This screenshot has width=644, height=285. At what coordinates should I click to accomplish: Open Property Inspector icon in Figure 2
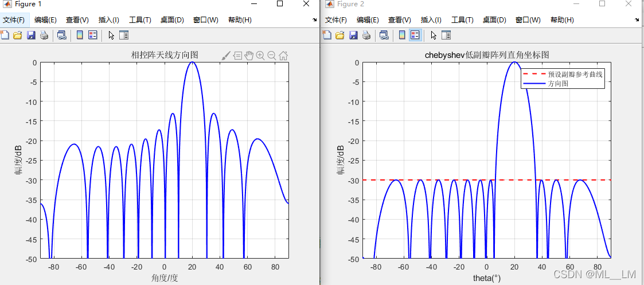tap(446, 35)
